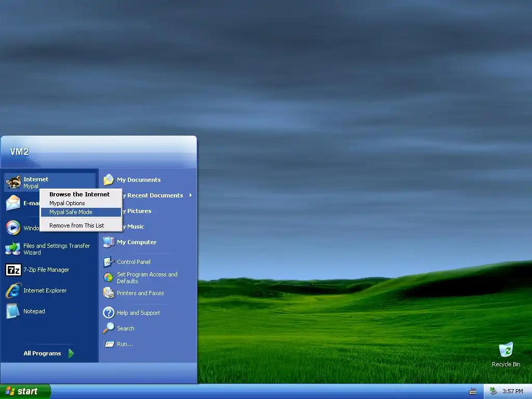Screen dimensions: 532x399
Task: Click the My Documents label
Action: pyautogui.click(x=139, y=179)
